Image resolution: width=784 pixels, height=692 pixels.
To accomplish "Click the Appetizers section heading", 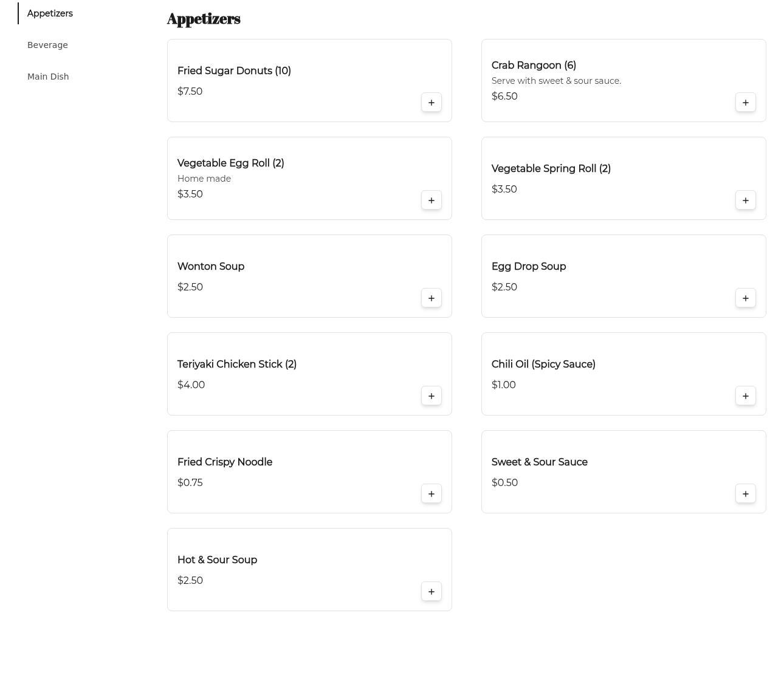I will pyautogui.click(x=204, y=19).
